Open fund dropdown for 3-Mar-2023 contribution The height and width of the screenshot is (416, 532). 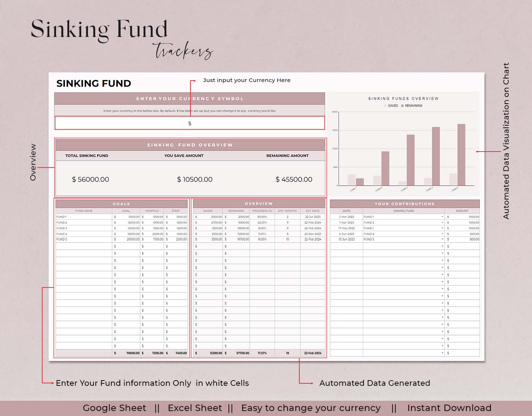click(x=442, y=217)
